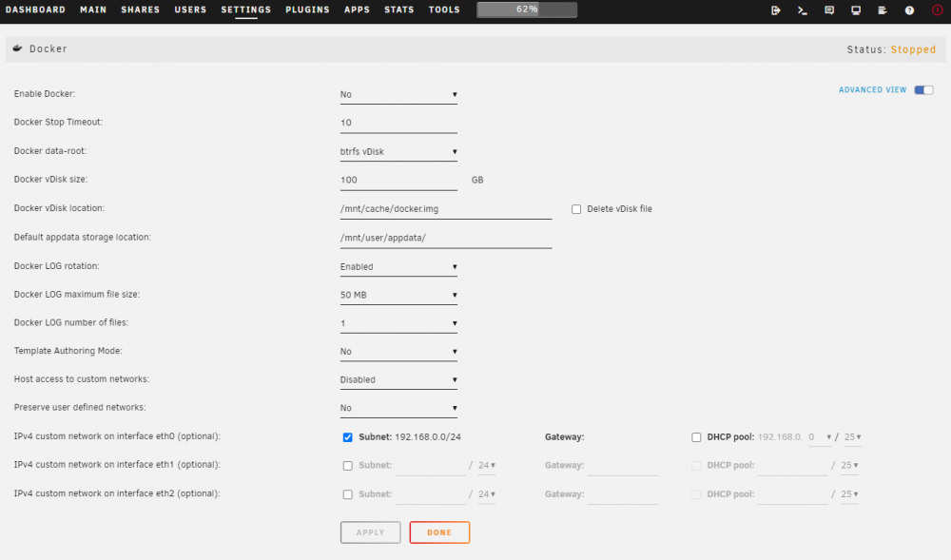
Task: Open the LOG maximum file size dropdown
Action: pyautogui.click(x=398, y=295)
